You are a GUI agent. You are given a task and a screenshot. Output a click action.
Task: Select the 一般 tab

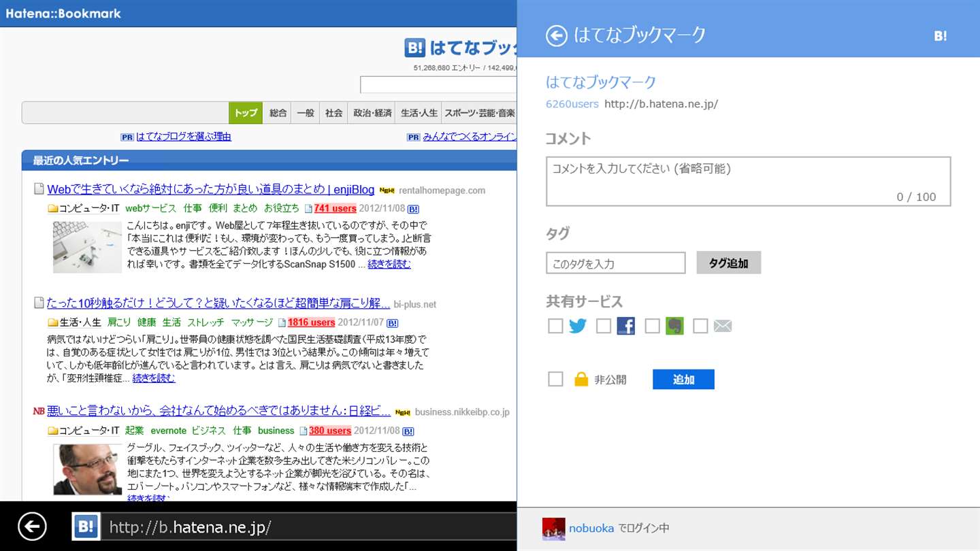coord(306,113)
